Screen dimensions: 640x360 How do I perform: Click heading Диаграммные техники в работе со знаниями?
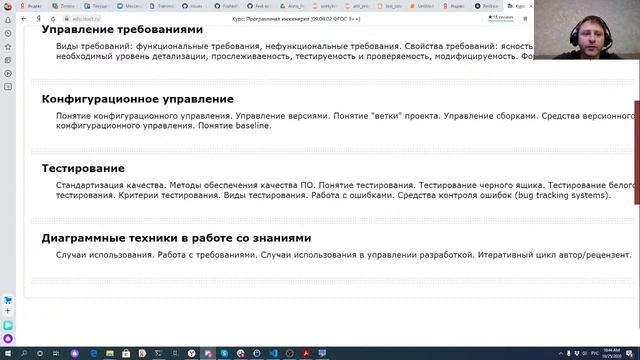[x=176, y=238]
